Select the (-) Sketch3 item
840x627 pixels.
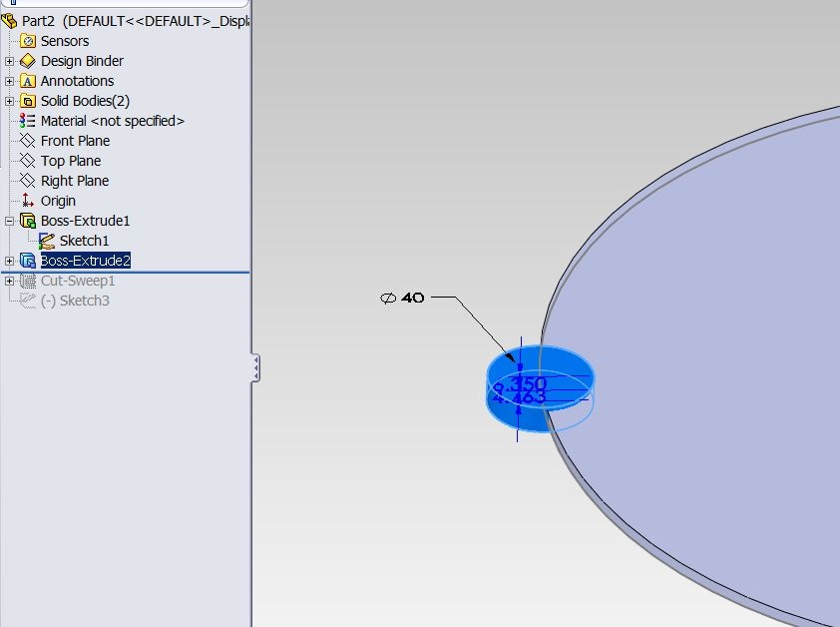point(75,301)
